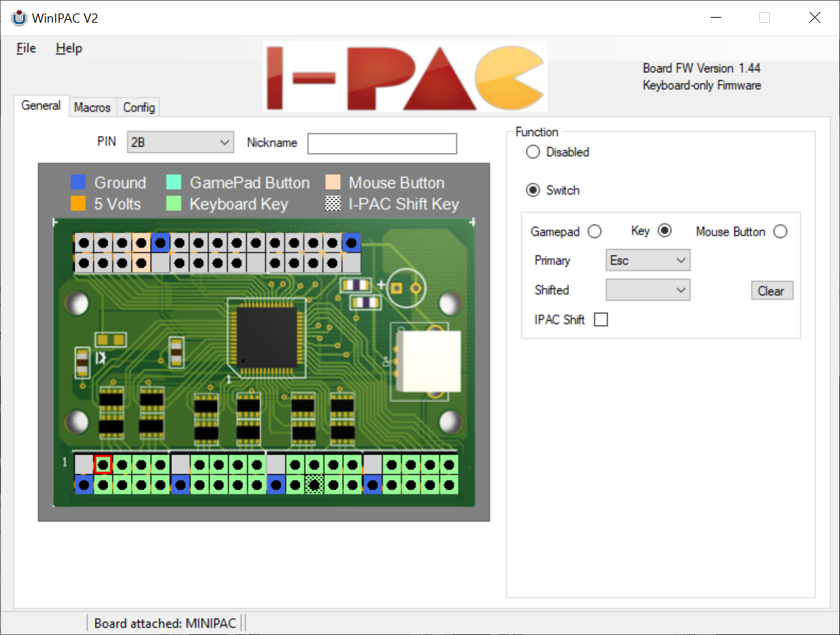Expand the Primary dropdown showing Esc

(648, 261)
